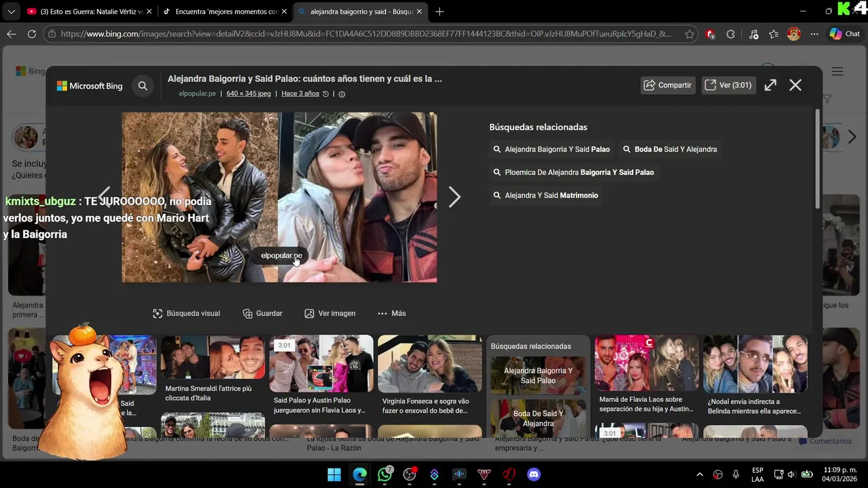Search related Ploemica De Alejandra Baigorria

(x=574, y=172)
